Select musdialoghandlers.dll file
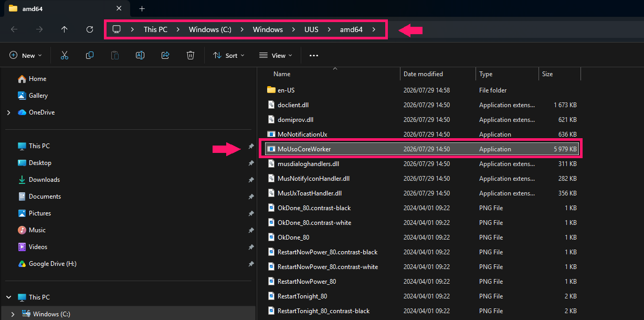The image size is (644, 320). 422,163
